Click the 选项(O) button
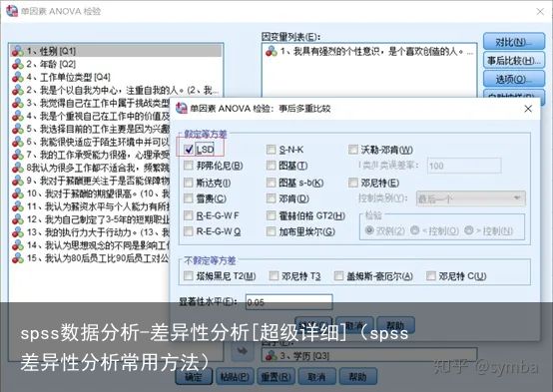The width and height of the screenshot is (553, 392). click(514, 80)
